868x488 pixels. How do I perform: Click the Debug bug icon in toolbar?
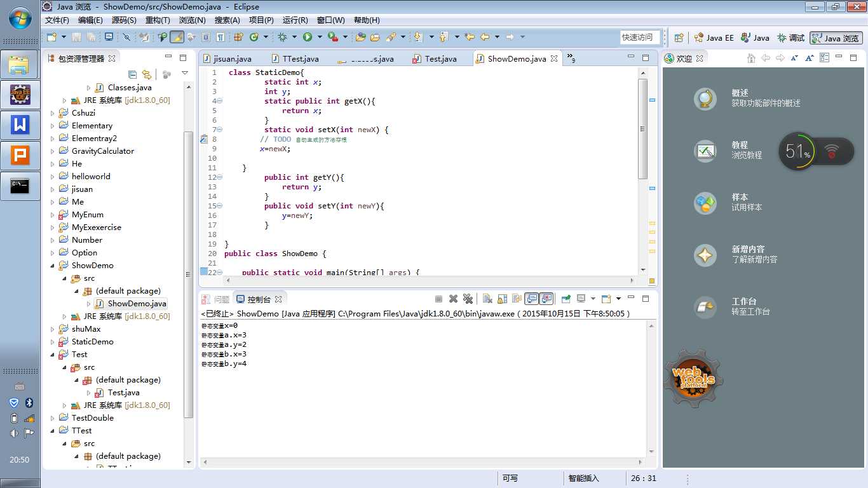283,37
